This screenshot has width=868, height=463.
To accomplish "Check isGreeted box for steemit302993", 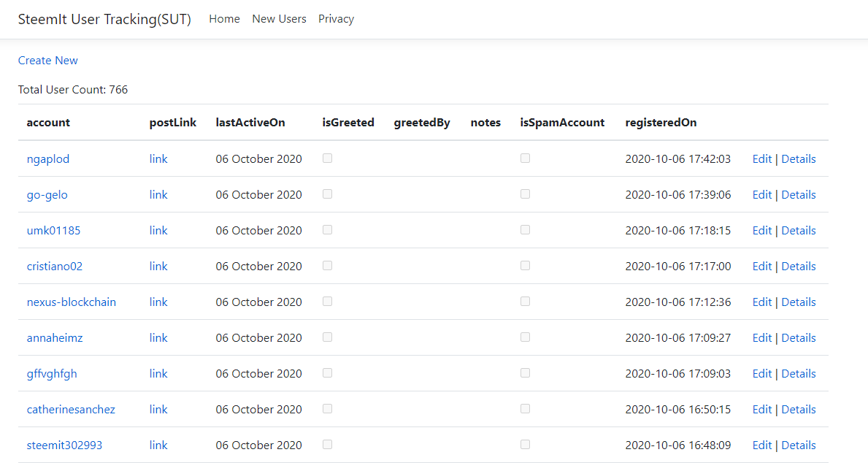I will click(327, 445).
